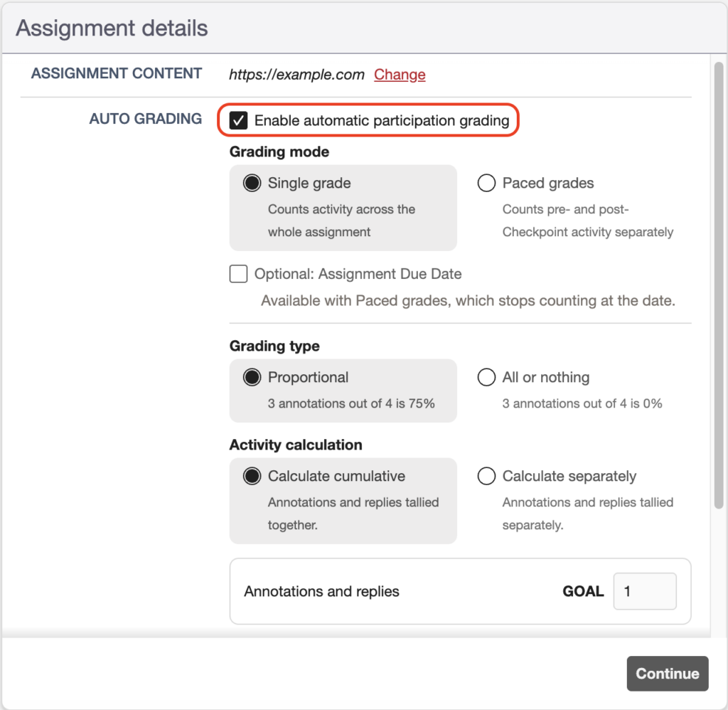The width and height of the screenshot is (728, 710).
Task: Click 'Annotations and replies tallied separately.' description
Action: tap(587, 514)
